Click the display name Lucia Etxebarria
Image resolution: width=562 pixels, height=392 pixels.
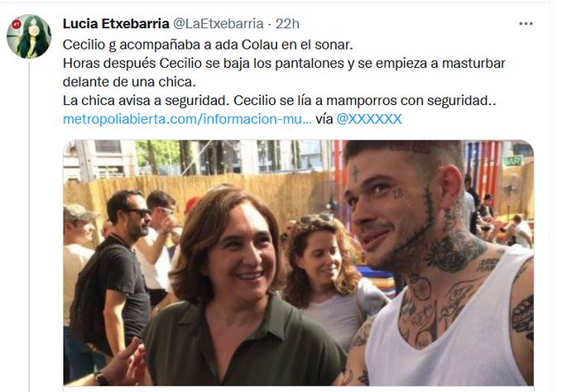pos(116,24)
